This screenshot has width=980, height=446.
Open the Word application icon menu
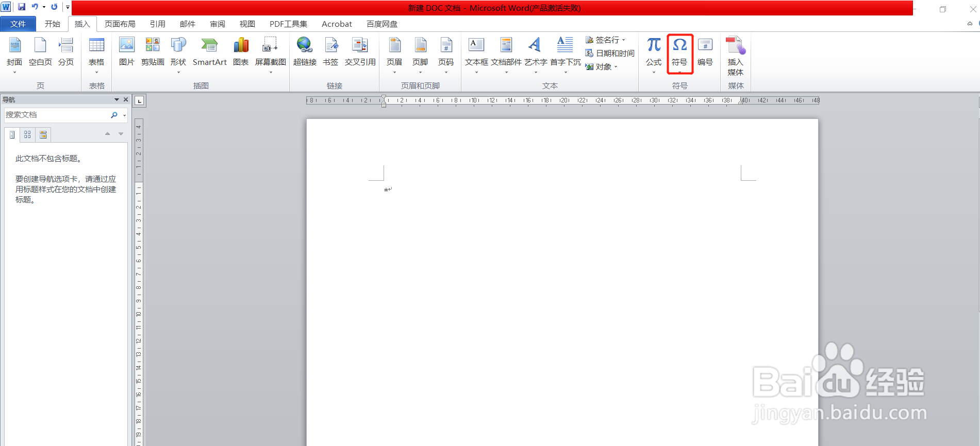point(6,7)
